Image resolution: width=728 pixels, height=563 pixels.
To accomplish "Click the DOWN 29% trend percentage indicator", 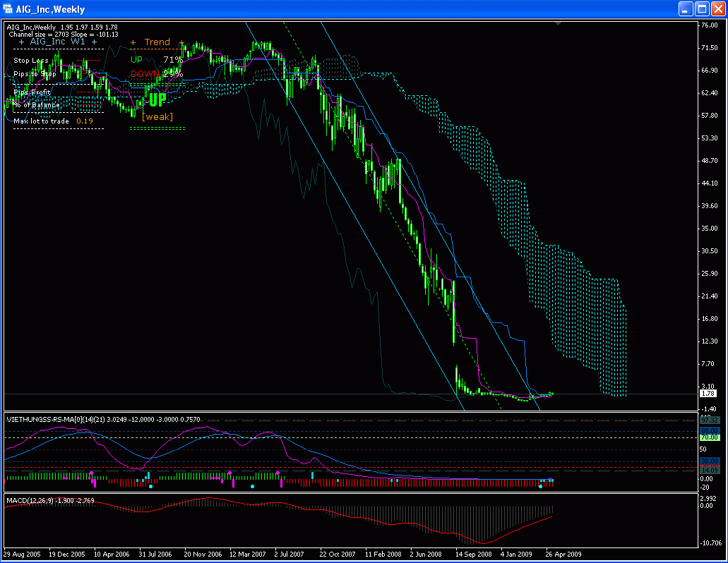I will coord(156,73).
